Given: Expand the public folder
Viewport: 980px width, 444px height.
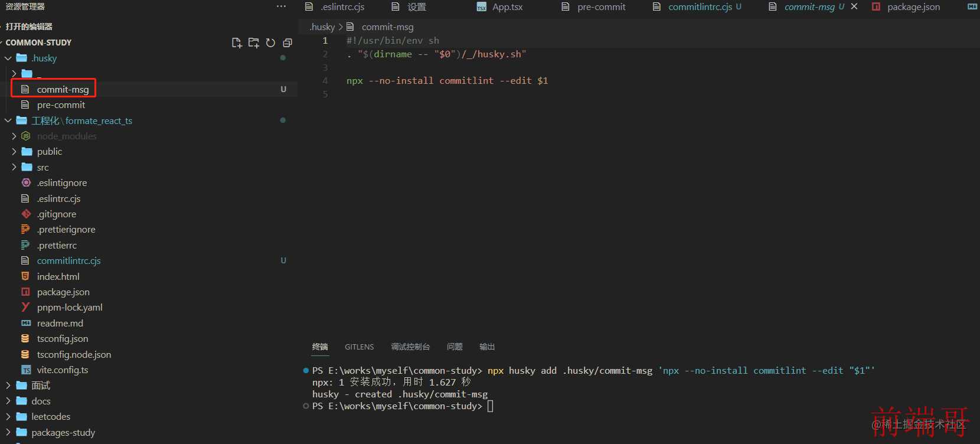Looking at the screenshot, I should pos(14,151).
